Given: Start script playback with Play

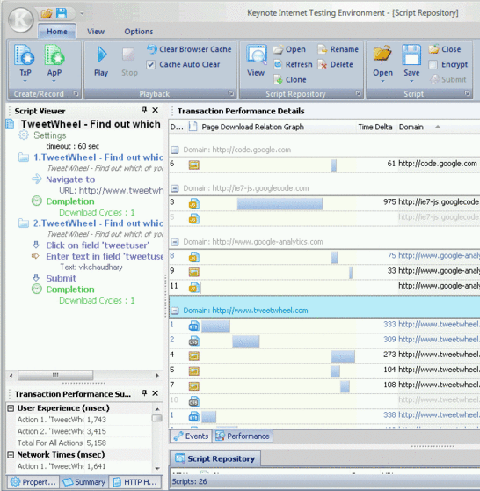Looking at the screenshot, I should pyautogui.click(x=101, y=62).
